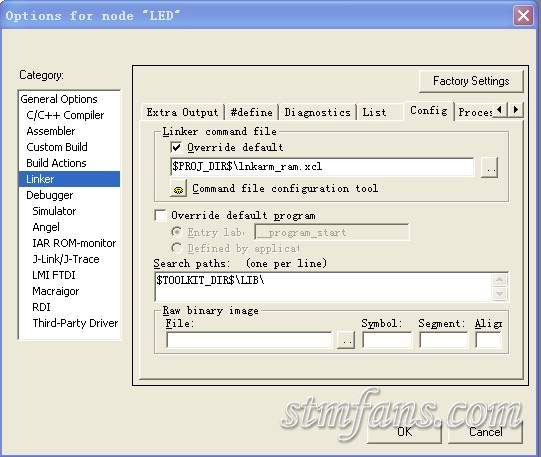Open the partially visible Processing tab
Viewport: 541px width, 457px height.
pyautogui.click(x=475, y=112)
